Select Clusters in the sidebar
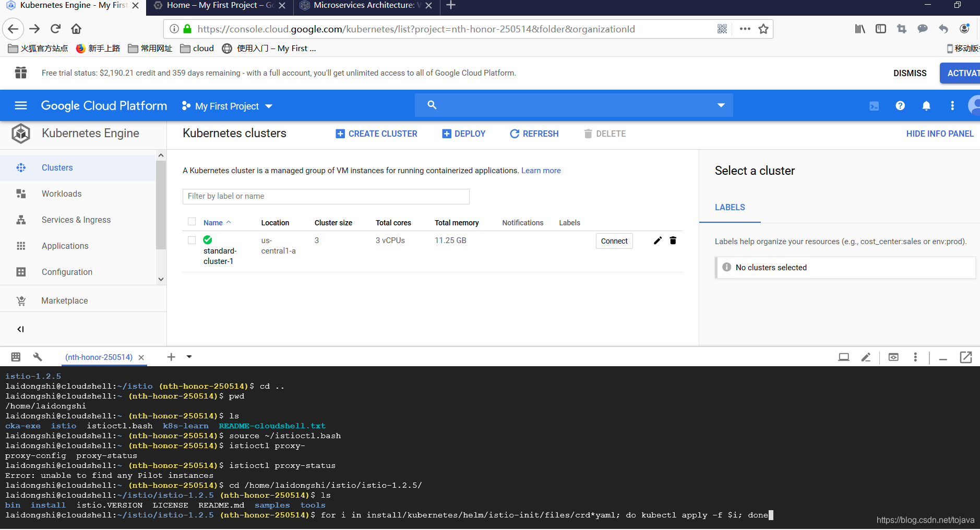 point(78,168)
